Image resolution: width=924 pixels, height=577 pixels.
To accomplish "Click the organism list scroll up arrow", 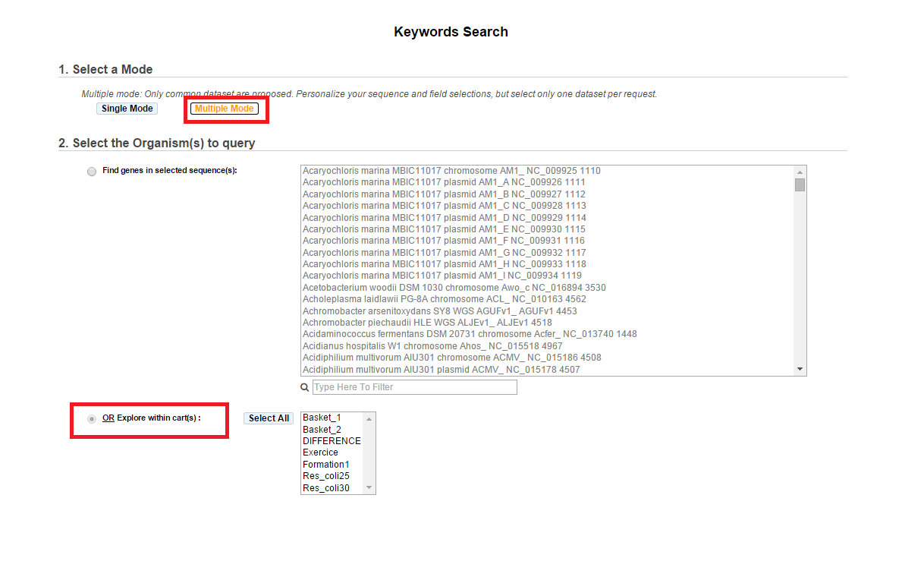I will point(800,172).
